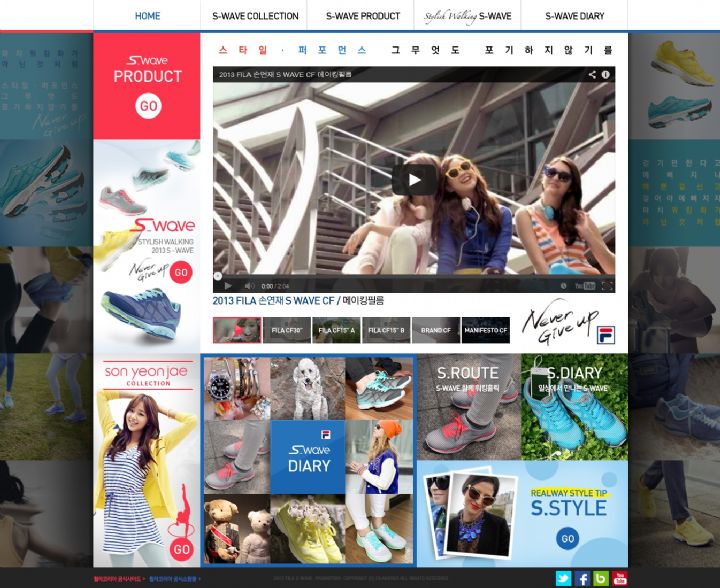The width and height of the screenshot is (720, 588).
Task: Click the blue S-wave DIARY center tile
Action: point(308,457)
